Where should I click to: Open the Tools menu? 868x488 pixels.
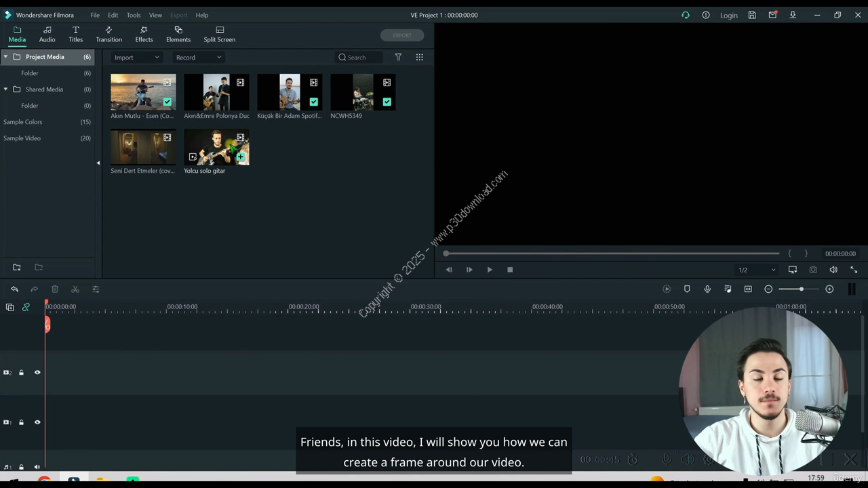point(134,15)
